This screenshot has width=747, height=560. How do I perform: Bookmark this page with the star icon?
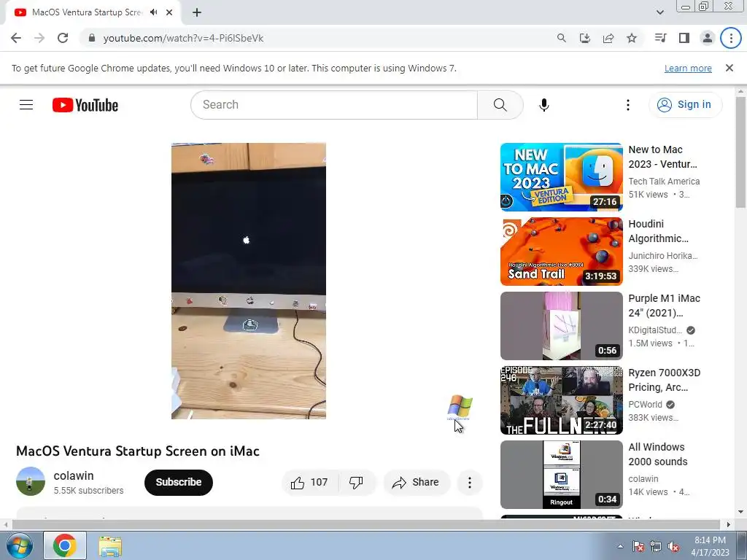632,38
